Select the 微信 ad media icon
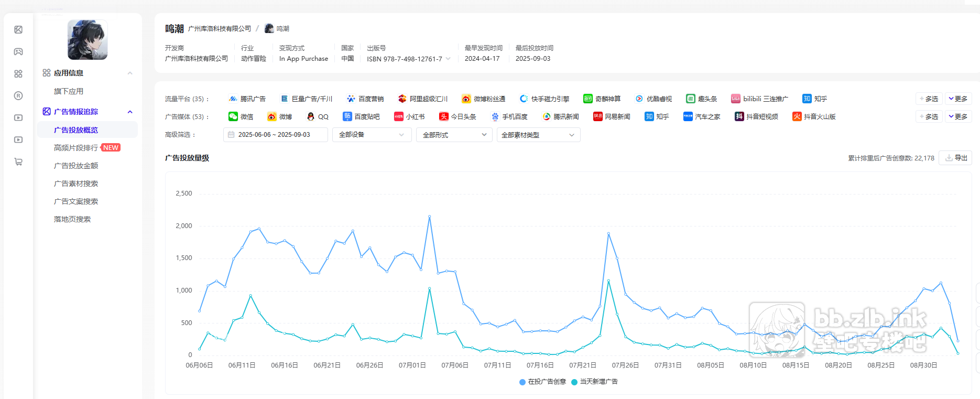Image resolution: width=980 pixels, height=399 pixels. click(233, 116)
